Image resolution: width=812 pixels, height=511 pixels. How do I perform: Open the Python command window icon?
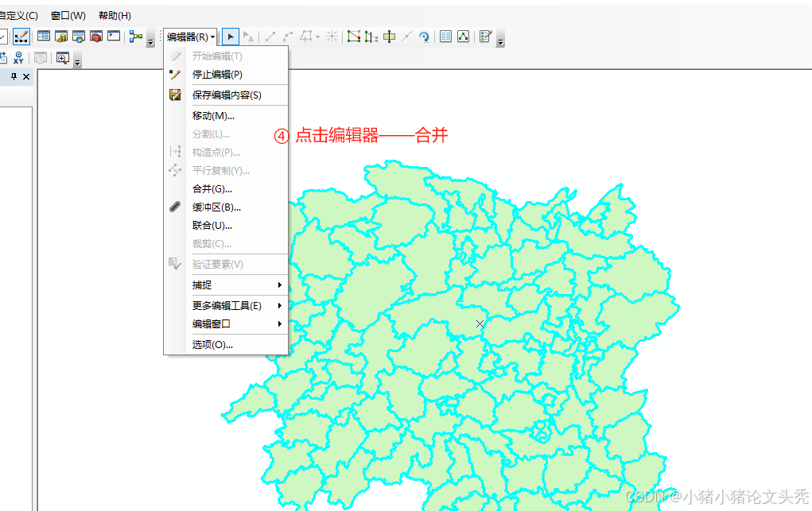click(x=114, y=36)
